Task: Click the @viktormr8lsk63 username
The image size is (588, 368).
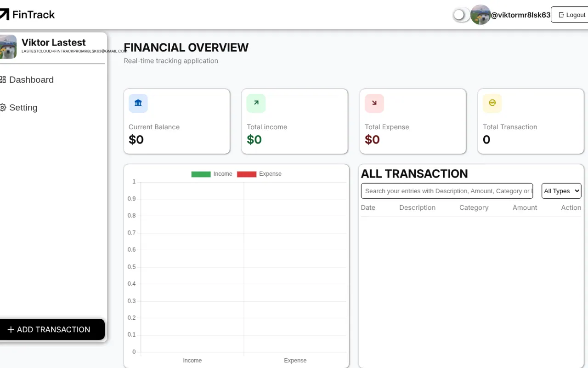Action: coord(521,15)
